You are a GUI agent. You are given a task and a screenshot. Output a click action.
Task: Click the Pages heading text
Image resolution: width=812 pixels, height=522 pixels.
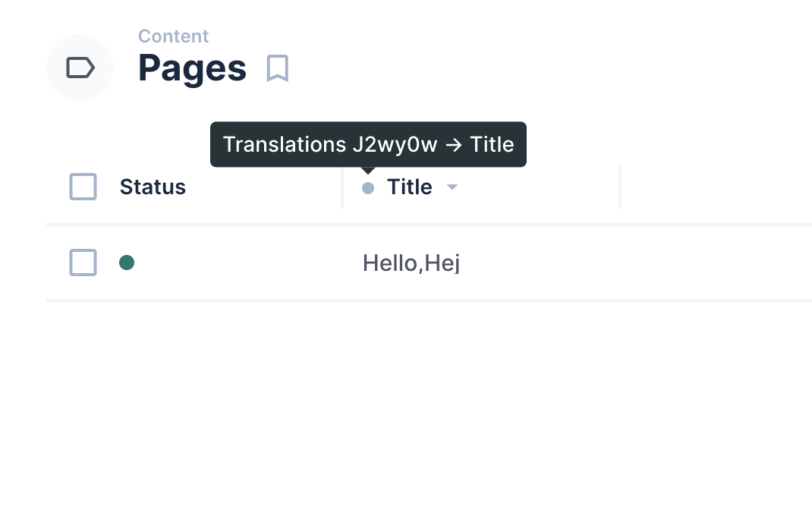(192, 68)
